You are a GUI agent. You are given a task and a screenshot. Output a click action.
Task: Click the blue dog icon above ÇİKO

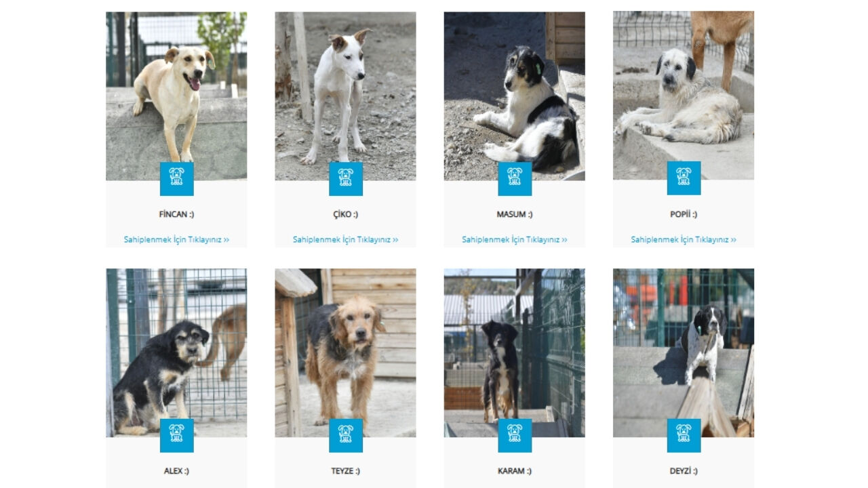pos(346,179)
